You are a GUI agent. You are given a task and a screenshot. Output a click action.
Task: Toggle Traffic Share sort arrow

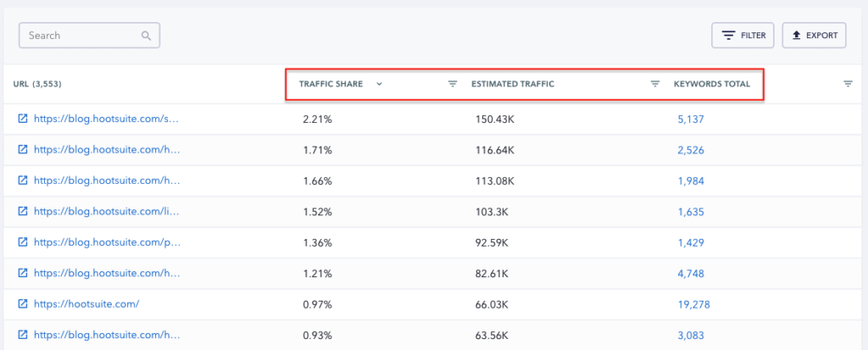pos(379,84)
